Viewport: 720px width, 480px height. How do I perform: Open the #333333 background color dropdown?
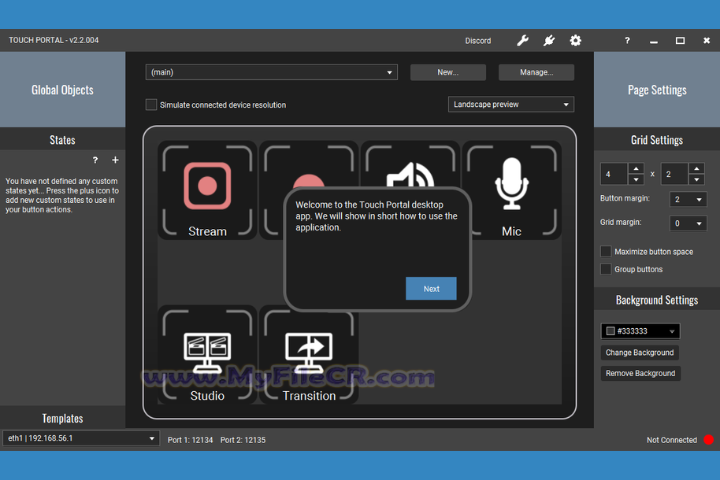pos(640,331)
